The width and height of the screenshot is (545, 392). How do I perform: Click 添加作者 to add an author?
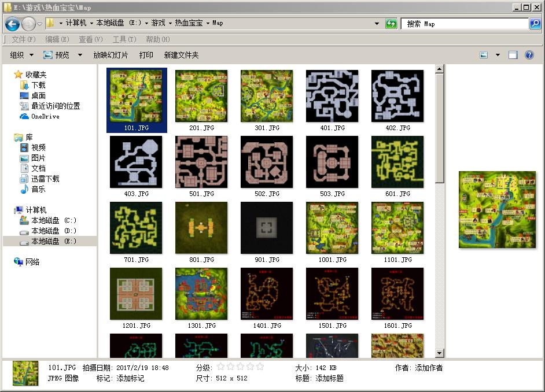[429, 368]
